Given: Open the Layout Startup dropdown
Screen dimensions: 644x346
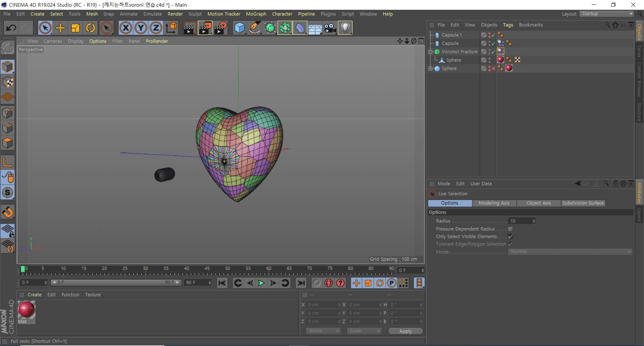Looking at the screenshot, I should pyautogui.click(x=607, y=14).
